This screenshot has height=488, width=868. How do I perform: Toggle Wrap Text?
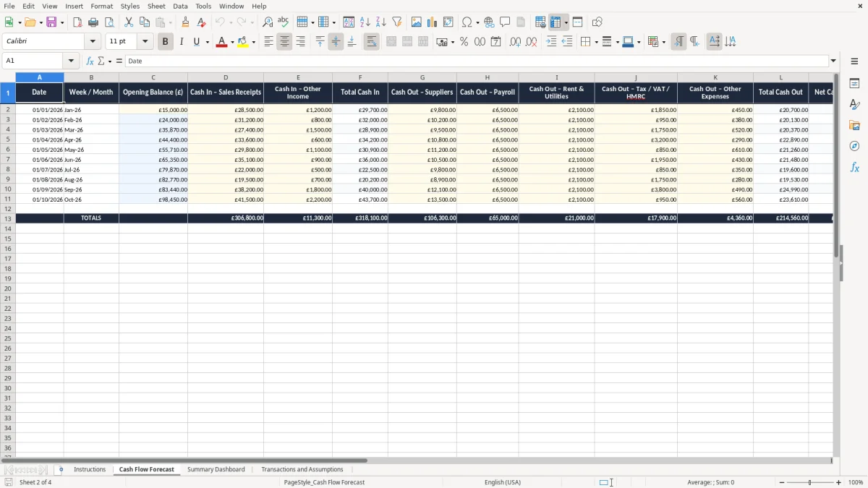pyautogui.click(x=371, y=42)
